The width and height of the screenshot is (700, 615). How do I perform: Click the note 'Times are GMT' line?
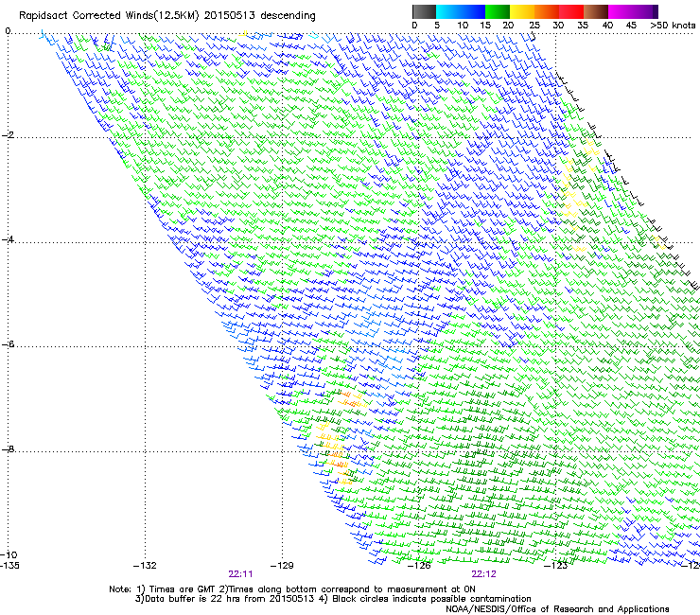click(x=292, y=589)
